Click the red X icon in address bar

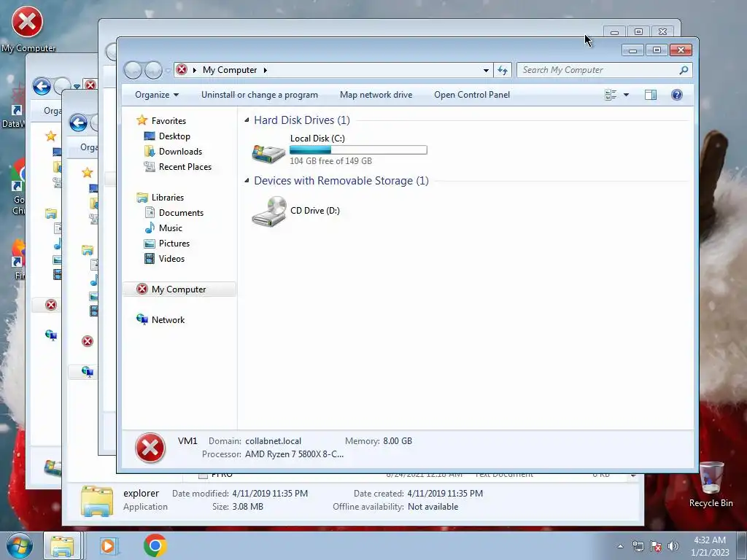click(182, 69)
